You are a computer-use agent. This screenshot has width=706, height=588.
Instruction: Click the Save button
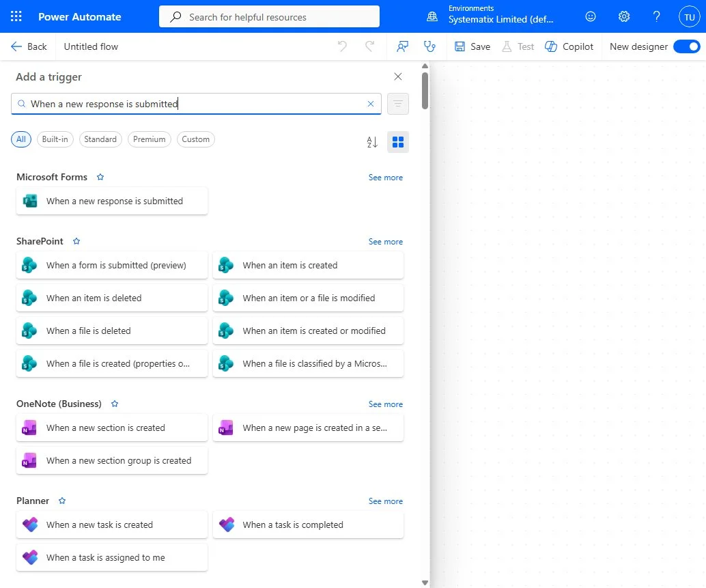(472, 46)
